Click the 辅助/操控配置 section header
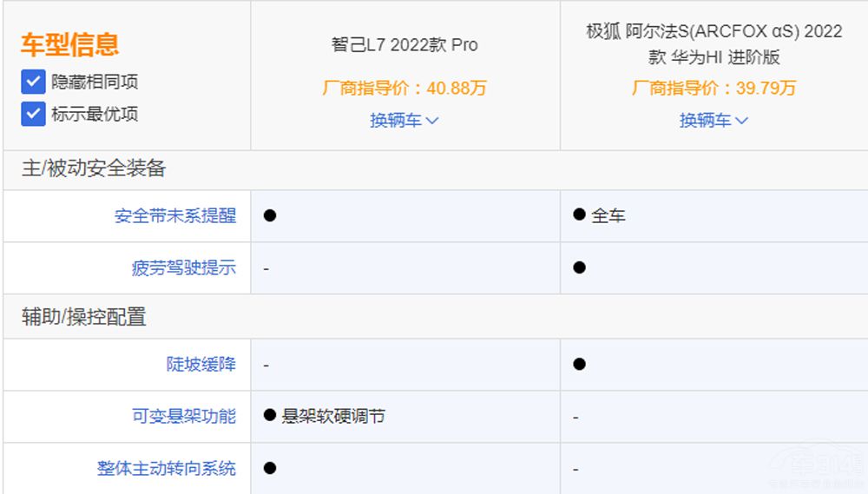The height and width of the screenshot is (494, 868). click(84, 317)
